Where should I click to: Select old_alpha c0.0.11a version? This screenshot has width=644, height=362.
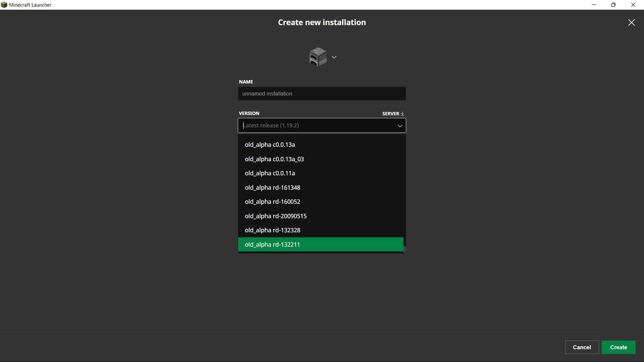(x=270, y=173)
